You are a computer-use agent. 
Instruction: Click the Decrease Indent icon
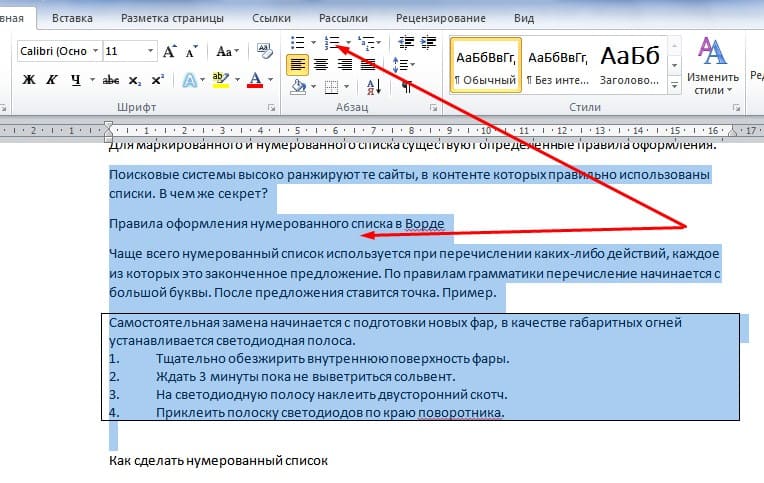[406, 42]
